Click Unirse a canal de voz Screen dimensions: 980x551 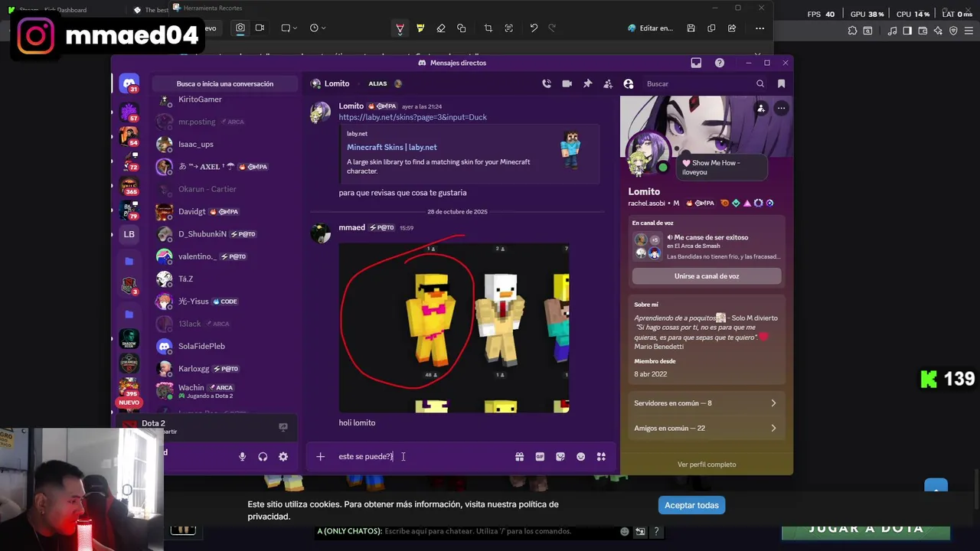pyautogui.click(x=707, y=276)
